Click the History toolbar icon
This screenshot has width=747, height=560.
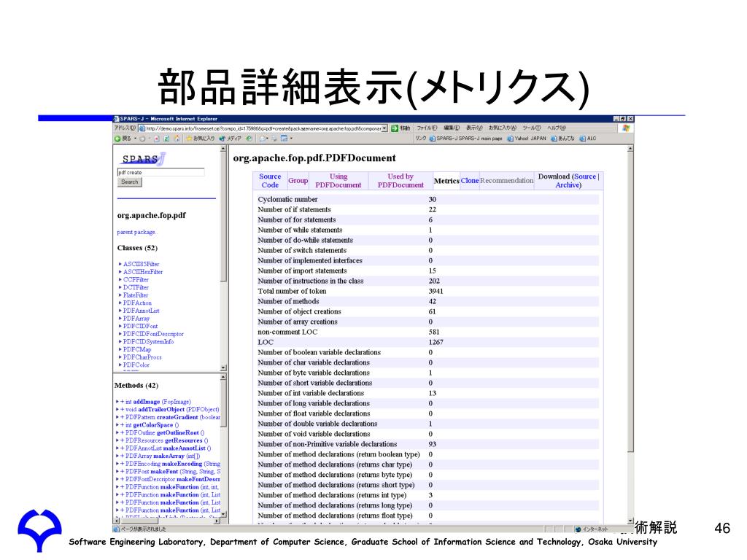coord(249,139)
